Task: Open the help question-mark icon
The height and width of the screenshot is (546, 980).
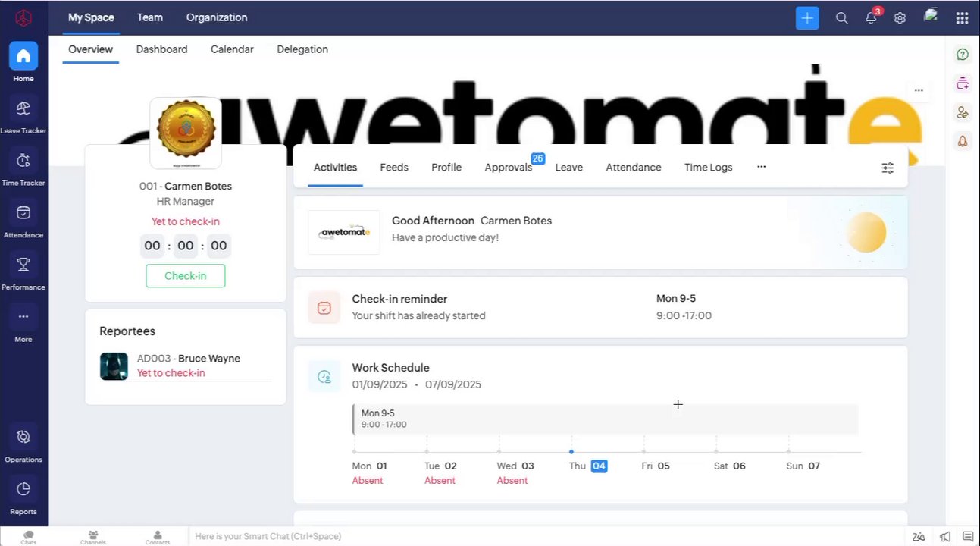Action: [x=963, y=55]
